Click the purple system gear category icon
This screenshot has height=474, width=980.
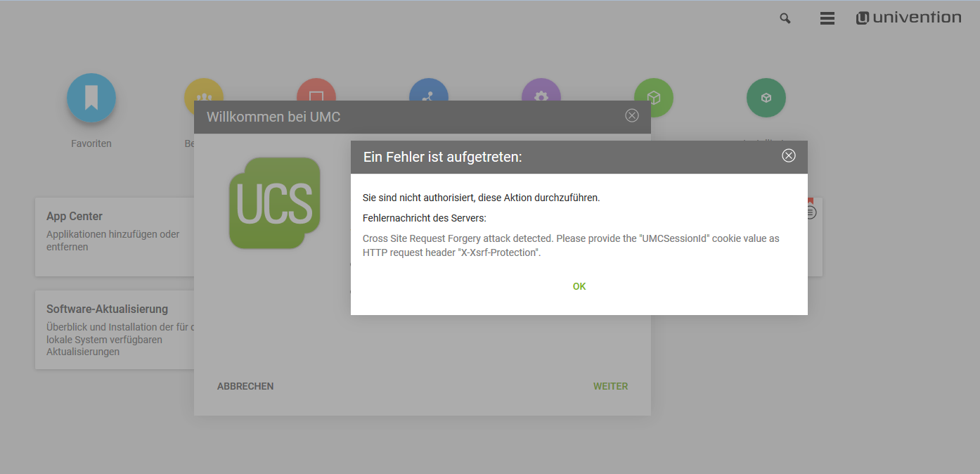[541, 89]
